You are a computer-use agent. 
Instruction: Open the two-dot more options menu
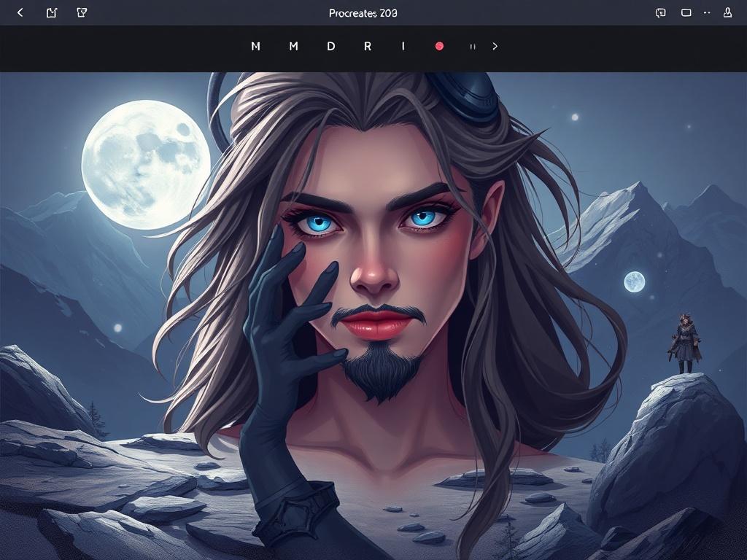[x=707, y=12]
